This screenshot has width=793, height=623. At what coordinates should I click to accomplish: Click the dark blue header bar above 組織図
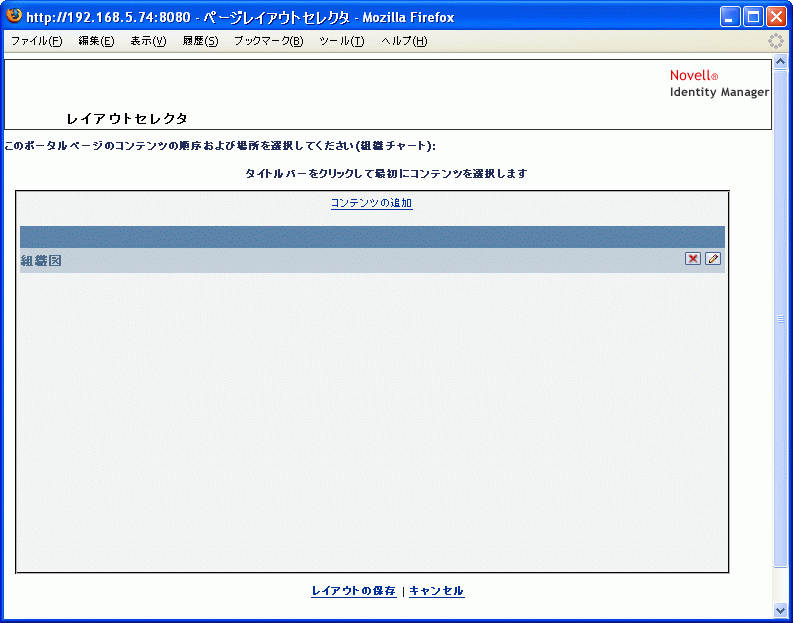point(372,237)
